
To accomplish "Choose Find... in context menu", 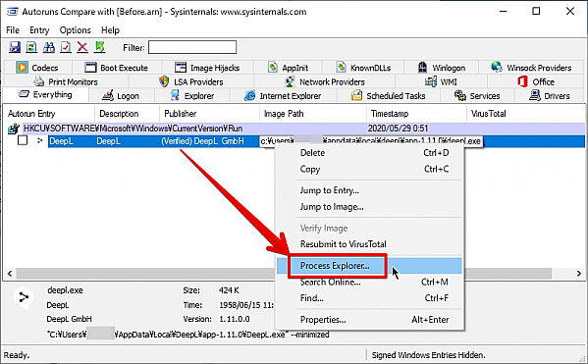I will tap(369, 298).
